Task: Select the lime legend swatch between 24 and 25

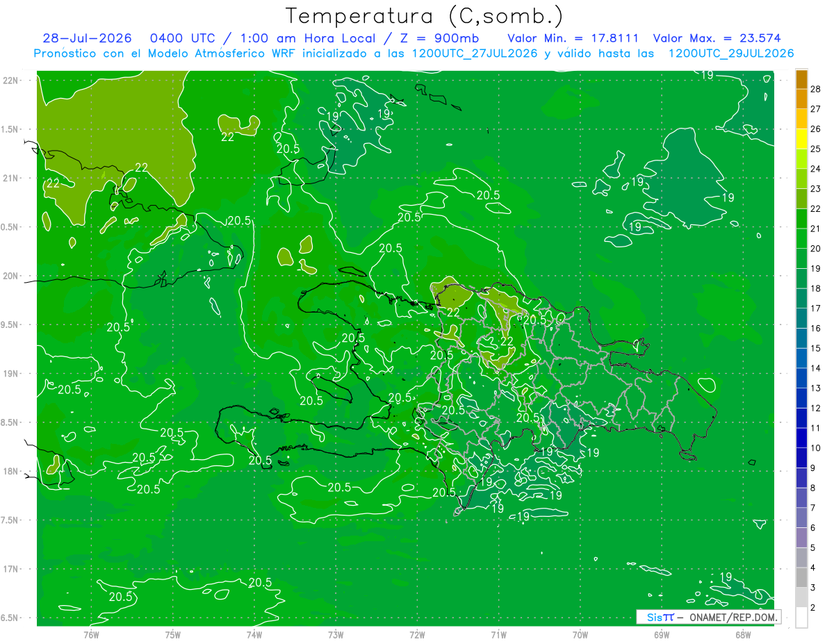Action: (801, 158)
